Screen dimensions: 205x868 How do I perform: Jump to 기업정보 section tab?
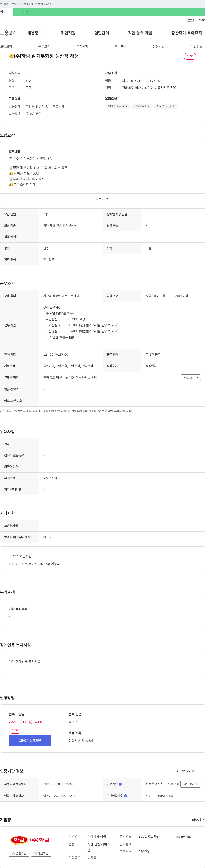pyautogui.click(x=197, y=46)
